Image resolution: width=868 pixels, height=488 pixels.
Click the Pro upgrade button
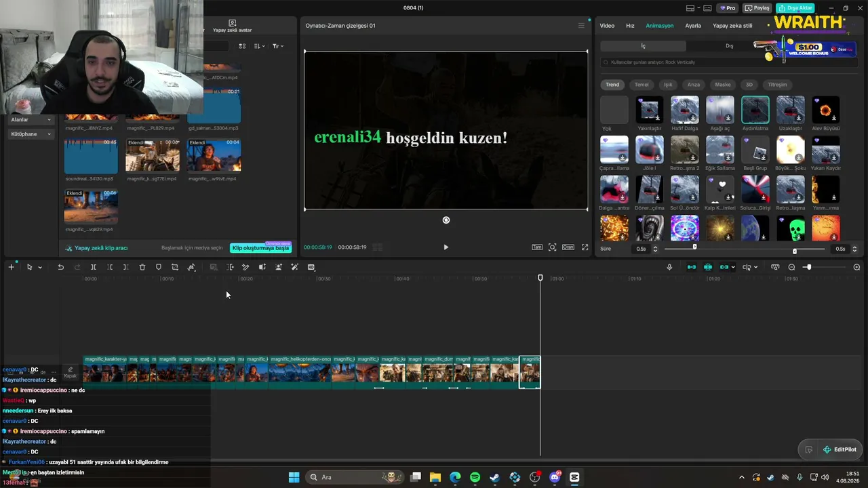[728, 8]
